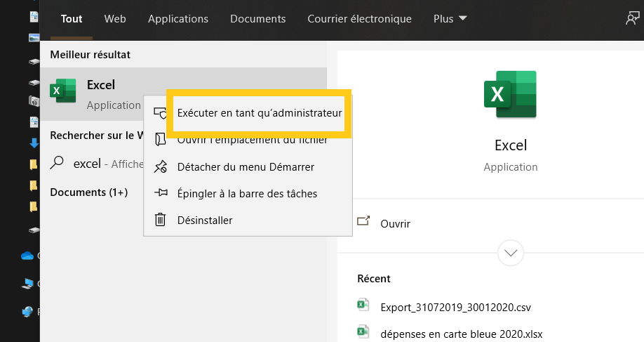Viewport: 644px width, 342px height.
Task: Expand the Plus dropdown menu
Action: tap(450, 19)
